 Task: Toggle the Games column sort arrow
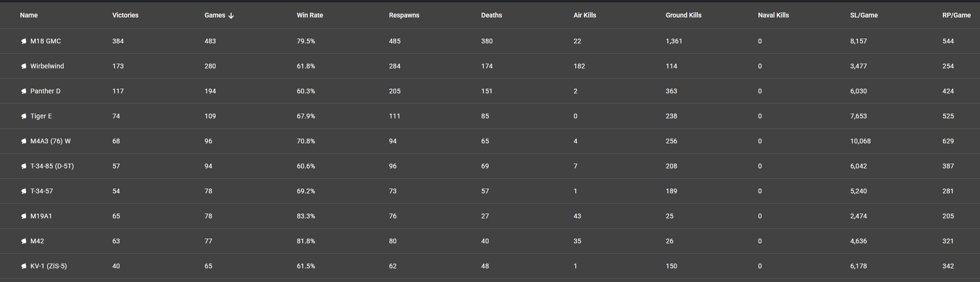pos(231,16)
